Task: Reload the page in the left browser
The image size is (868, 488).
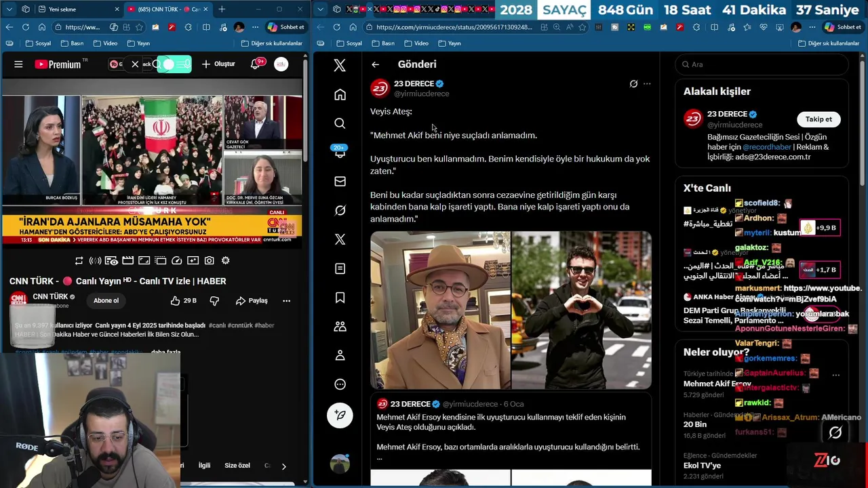Action: [26, 27]
